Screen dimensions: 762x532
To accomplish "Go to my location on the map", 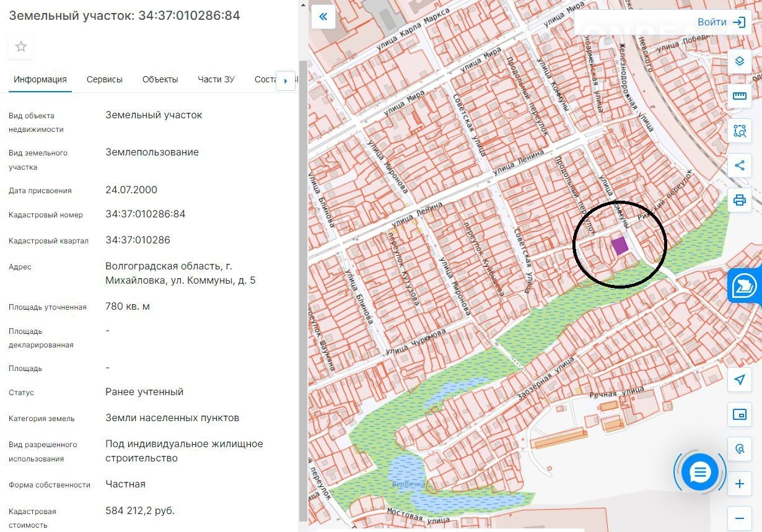I will click(x=739, y=380).
